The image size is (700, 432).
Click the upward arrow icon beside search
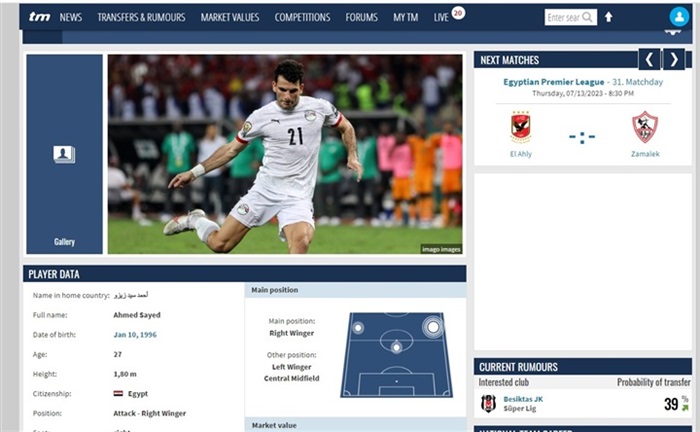tap(608, 17)
